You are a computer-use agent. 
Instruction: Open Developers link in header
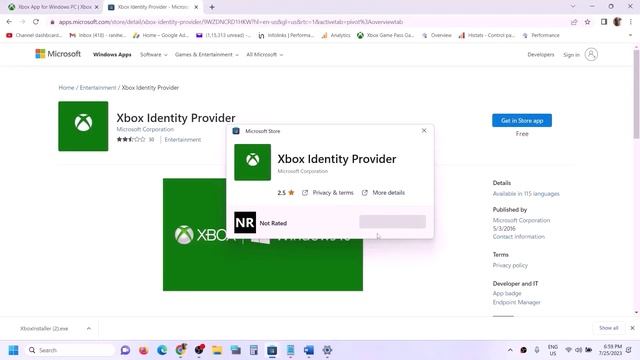pyautogui.click(x=541, y=54)
